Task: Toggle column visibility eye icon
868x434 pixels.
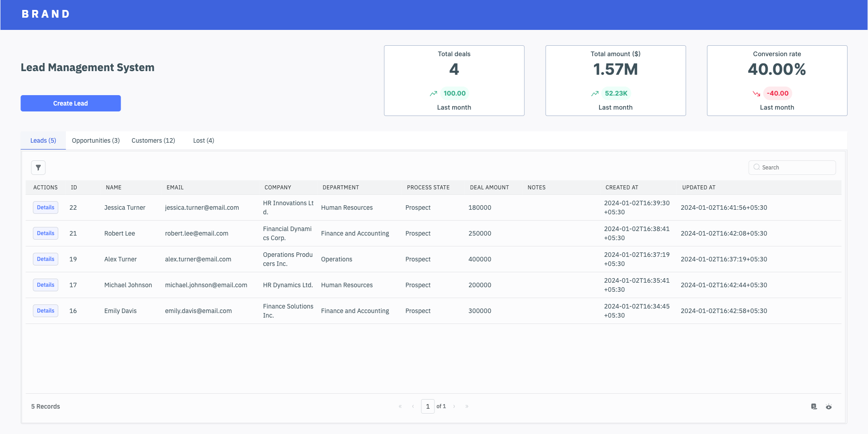Action: [x=829, y=407]
